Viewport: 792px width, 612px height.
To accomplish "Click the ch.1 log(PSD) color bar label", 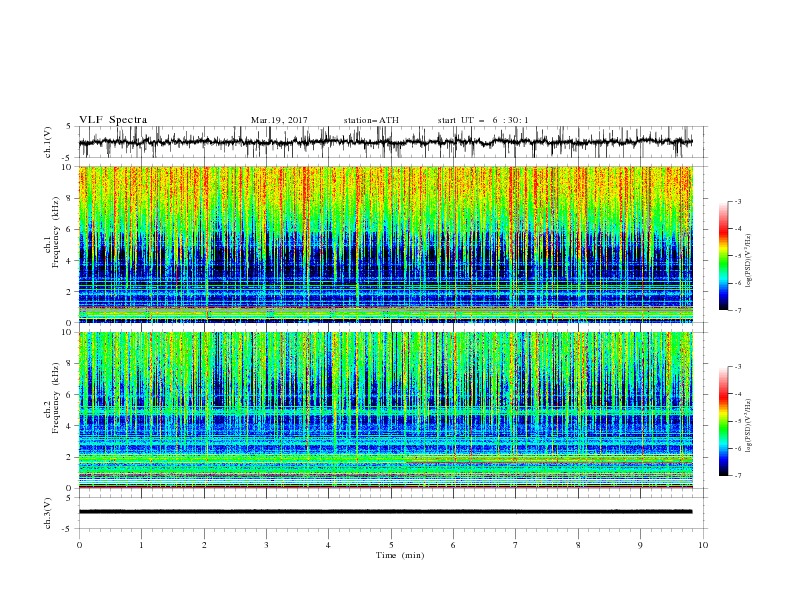I will [749, 261].
